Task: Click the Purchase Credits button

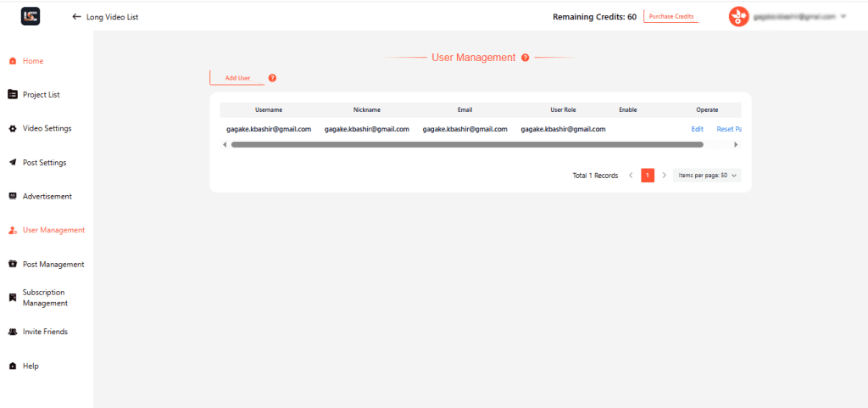Action: point(671,16)
